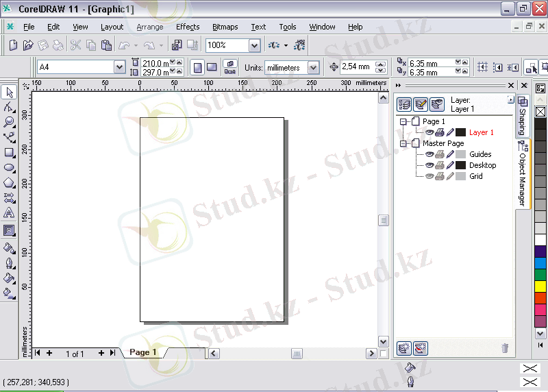Toggle printing for the Desktop layer

pyautogui.click(x=440, y=165)
